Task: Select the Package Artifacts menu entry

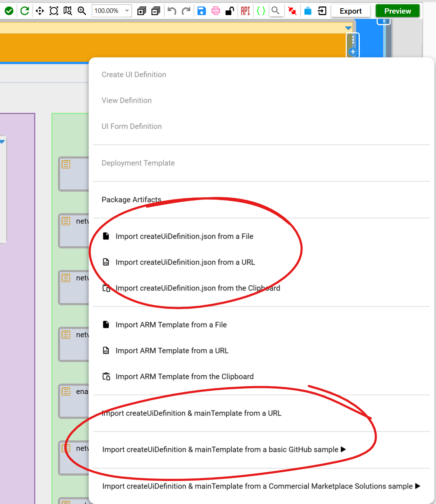Action: click(x=131, y=200)
